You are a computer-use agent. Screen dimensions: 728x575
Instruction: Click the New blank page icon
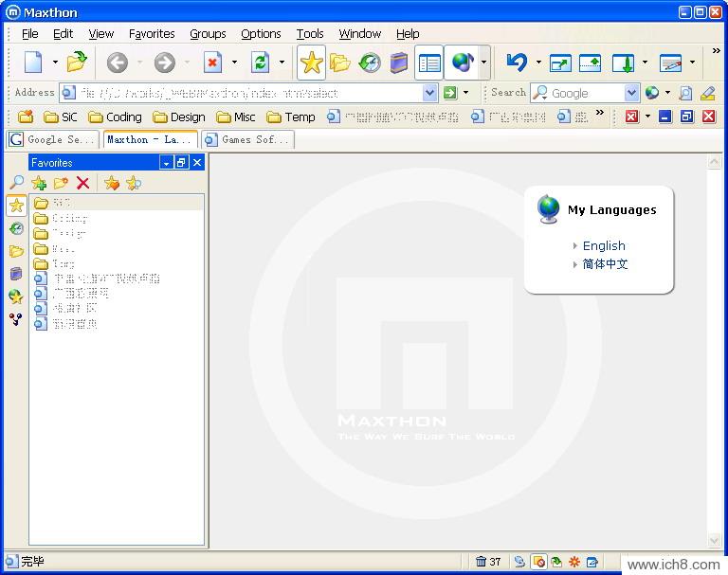[x=33, y=63]
